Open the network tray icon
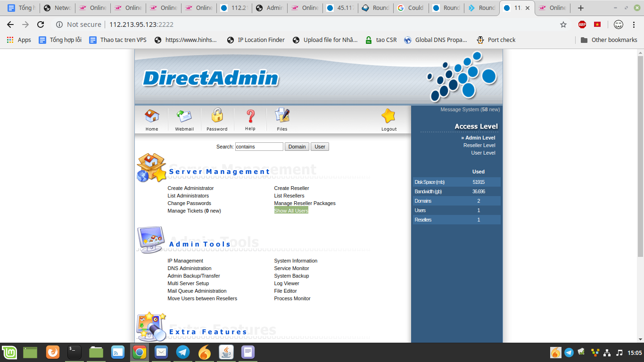 [607, 353]
